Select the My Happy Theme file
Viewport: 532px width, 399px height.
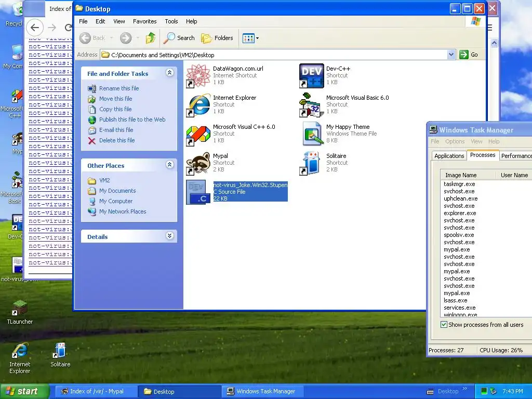pyautogui.click(x=312, y=134)
